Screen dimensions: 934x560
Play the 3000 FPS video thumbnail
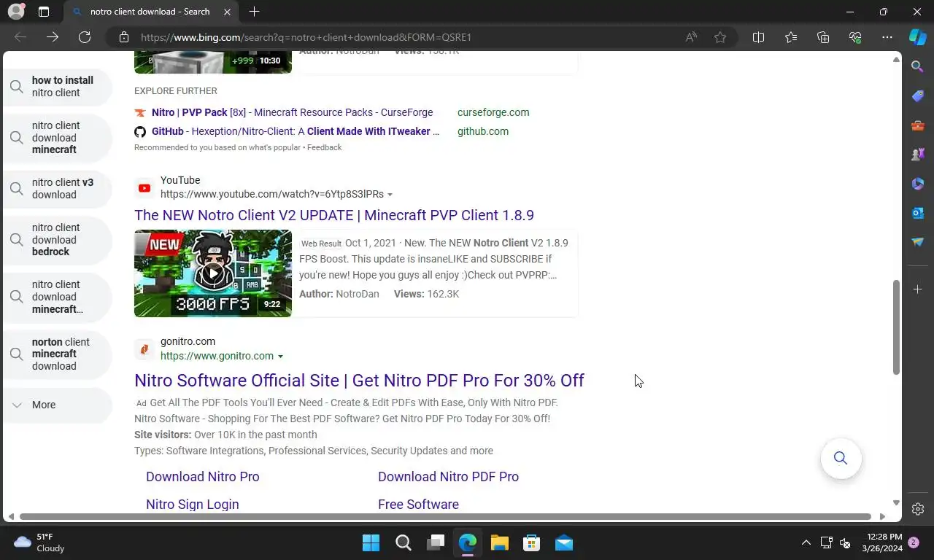pos(213,273)
